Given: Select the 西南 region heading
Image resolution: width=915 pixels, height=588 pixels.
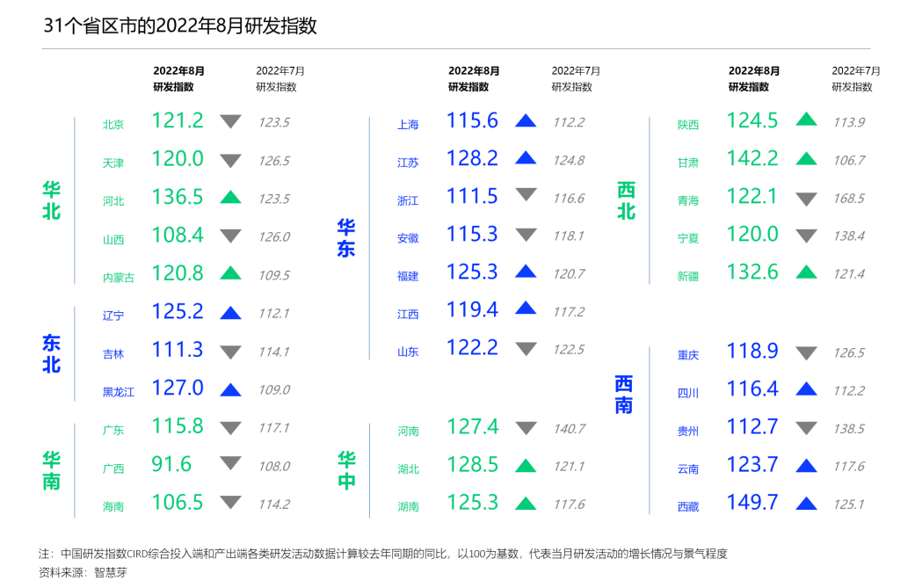Looking at the screenshot, I should (x=624, y=394).
